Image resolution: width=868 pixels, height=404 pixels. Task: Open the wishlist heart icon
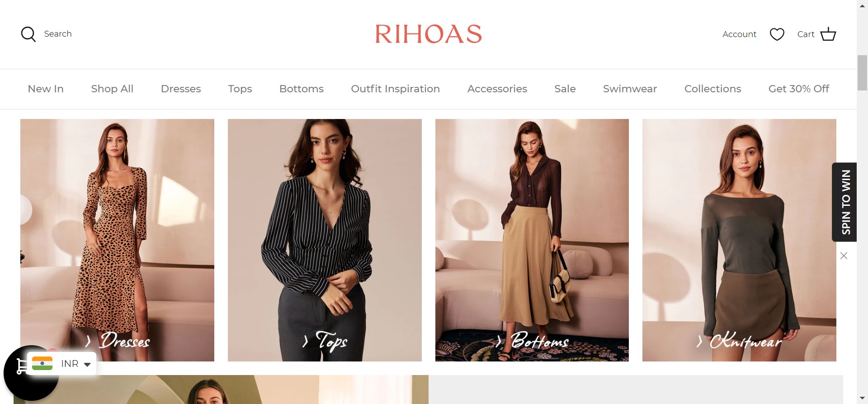pyautogui.click(x=777, y=34)
